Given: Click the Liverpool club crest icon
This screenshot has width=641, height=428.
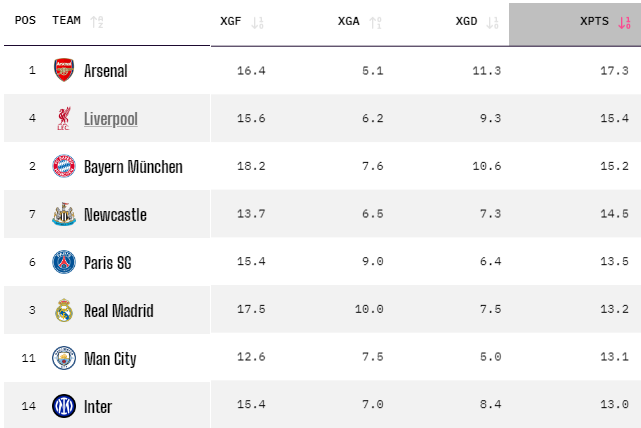Looking at the screenshot, I should [64, 118].
